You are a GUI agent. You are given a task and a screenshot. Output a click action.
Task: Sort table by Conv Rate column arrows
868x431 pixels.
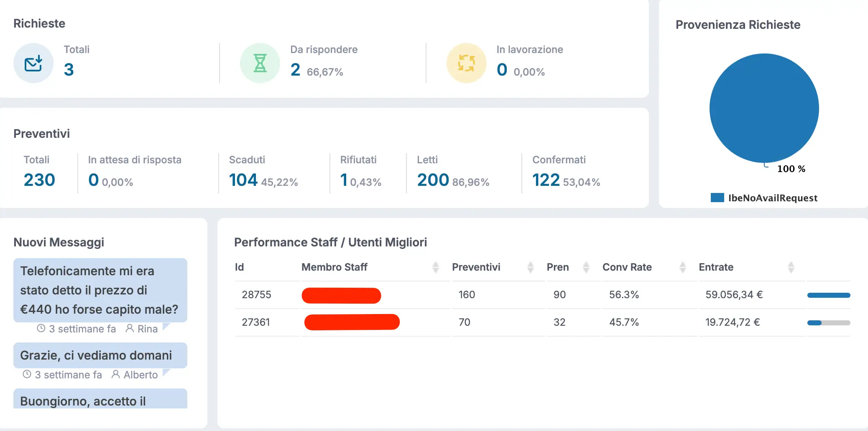tap(682, 267)
